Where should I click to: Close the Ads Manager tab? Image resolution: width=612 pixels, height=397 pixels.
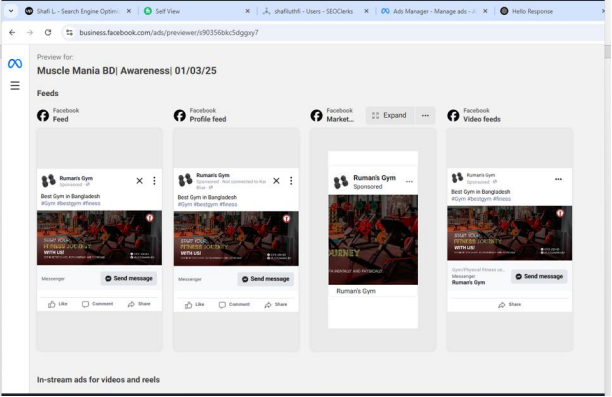click(485, 11)
